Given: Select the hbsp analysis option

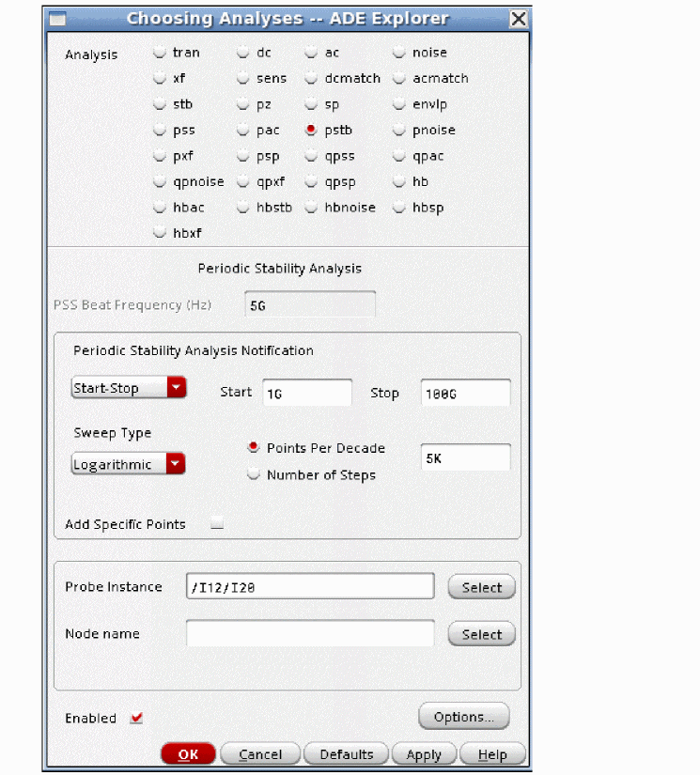Looking at the screenshot, I should 399,207.
